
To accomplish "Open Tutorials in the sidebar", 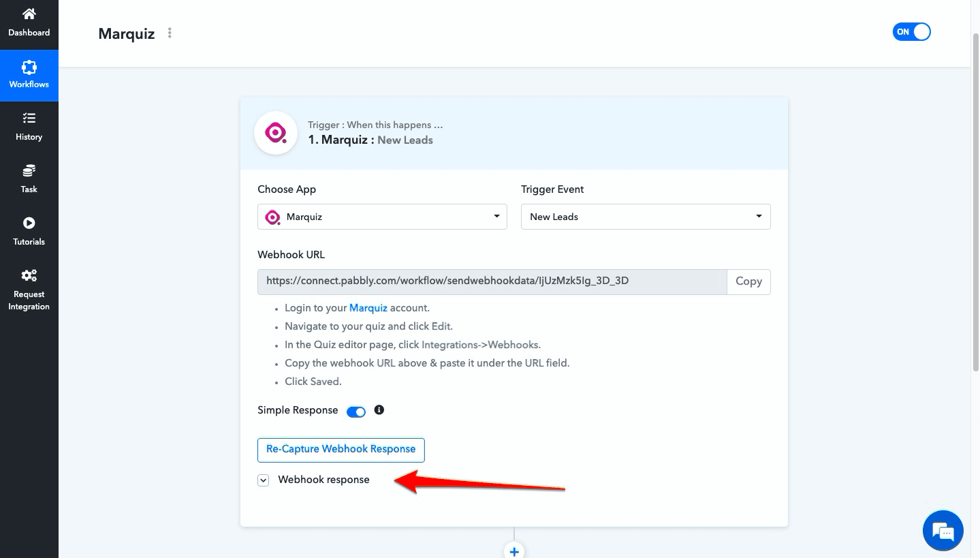I will tap(29, 232).
